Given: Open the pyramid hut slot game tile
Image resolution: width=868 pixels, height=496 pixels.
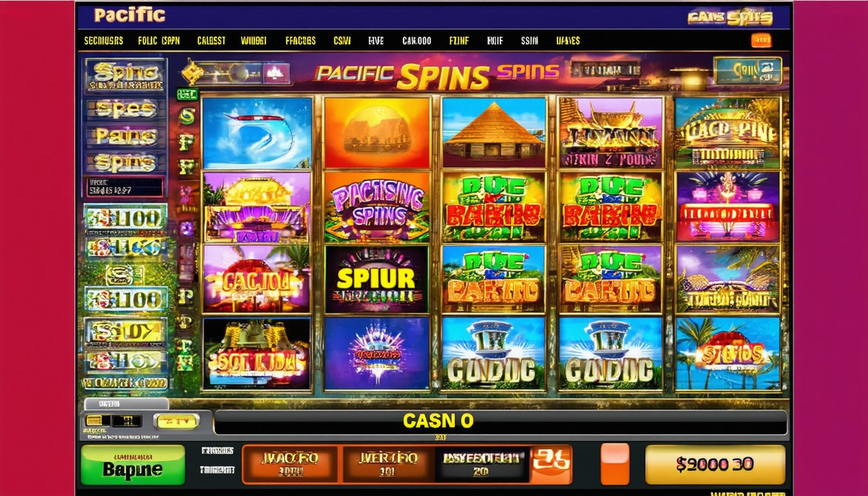Looking at the screenshot, I should [x=493, y=132].
